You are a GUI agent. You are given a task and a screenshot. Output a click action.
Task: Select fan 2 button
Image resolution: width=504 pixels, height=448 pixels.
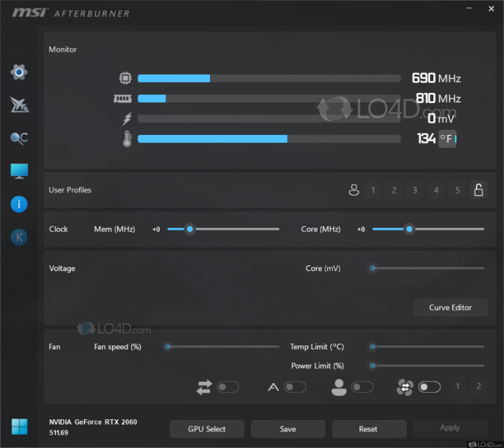point(479,386)
